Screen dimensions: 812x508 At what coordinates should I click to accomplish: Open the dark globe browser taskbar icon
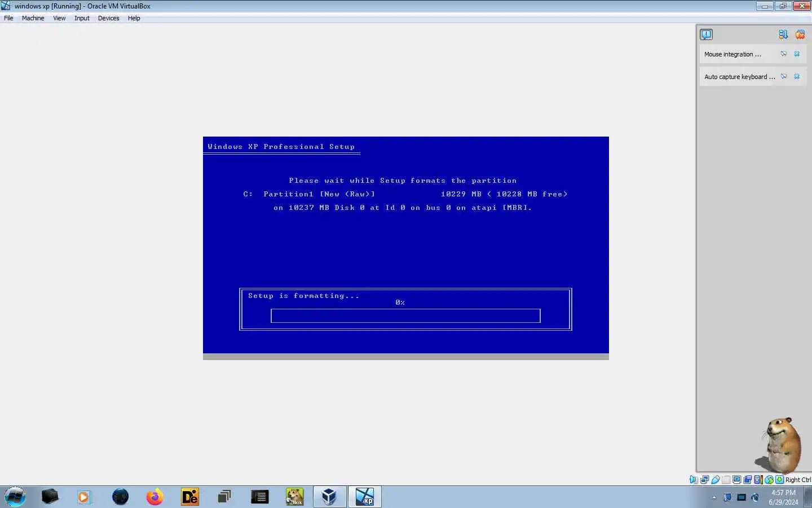[x=120, y=497]
